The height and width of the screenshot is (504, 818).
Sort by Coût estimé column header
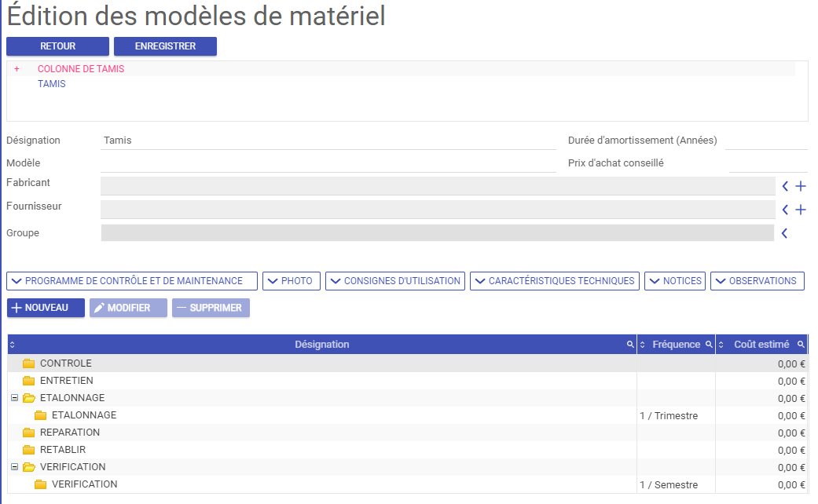click(x=761, y=345)
